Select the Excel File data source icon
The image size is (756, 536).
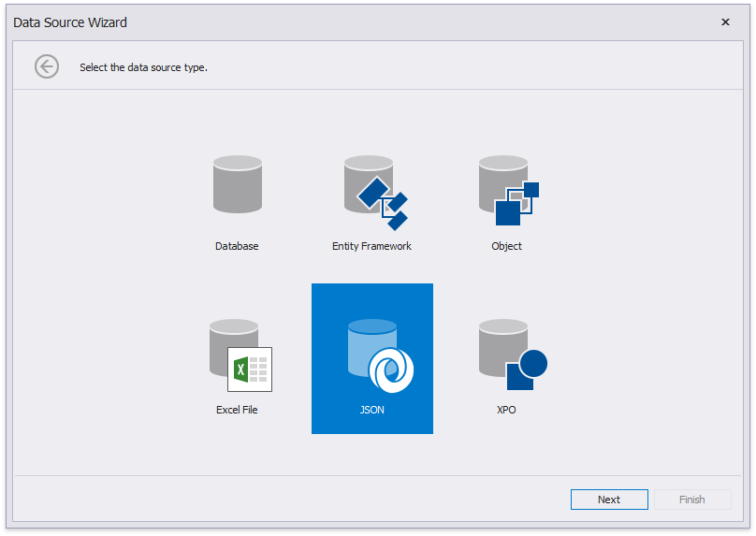click(x=237, y=355)
